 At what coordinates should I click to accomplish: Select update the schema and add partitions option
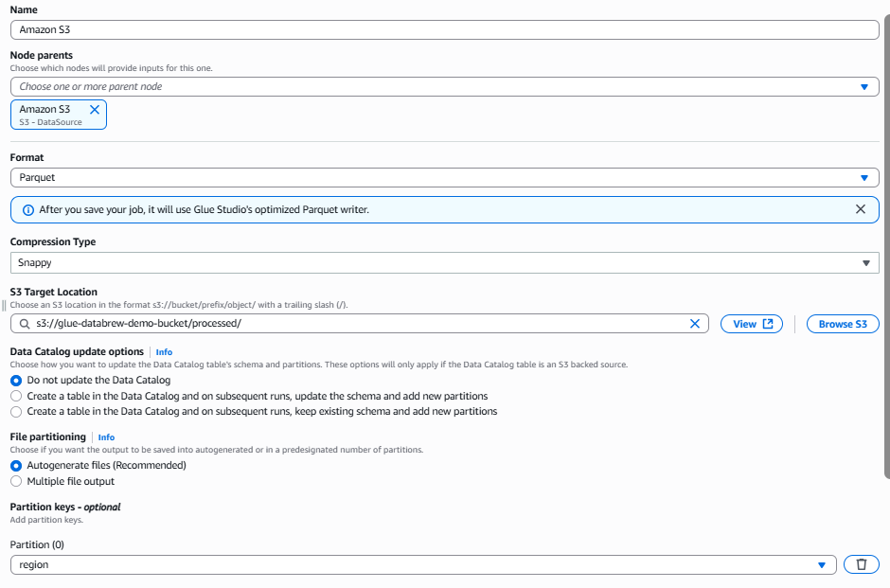click(16, 396)
